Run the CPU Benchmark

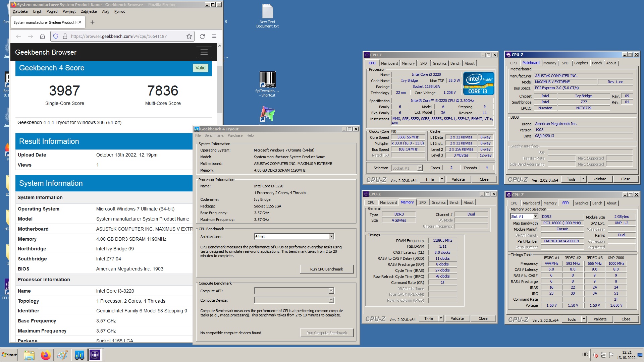(327, 269)
